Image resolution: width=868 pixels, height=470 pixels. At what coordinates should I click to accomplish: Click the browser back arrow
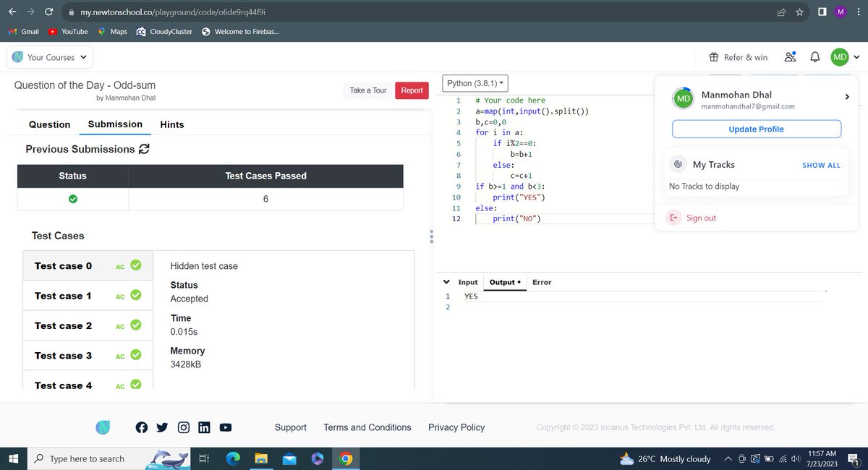click(12, 12)
